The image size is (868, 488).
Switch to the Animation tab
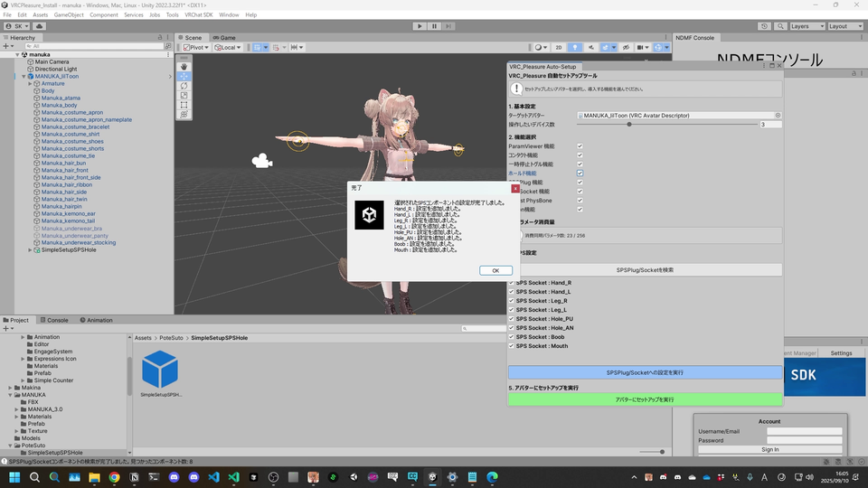click(97, 320)
